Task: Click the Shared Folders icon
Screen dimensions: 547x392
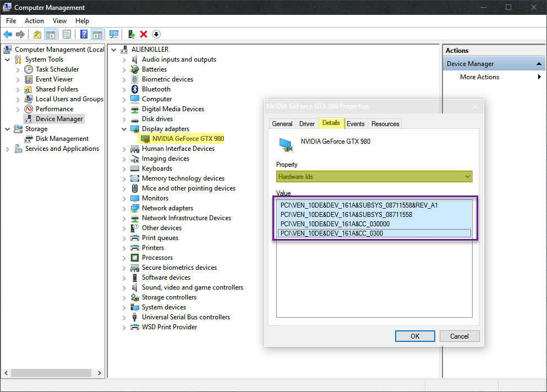Action: [x=29, y=89]
